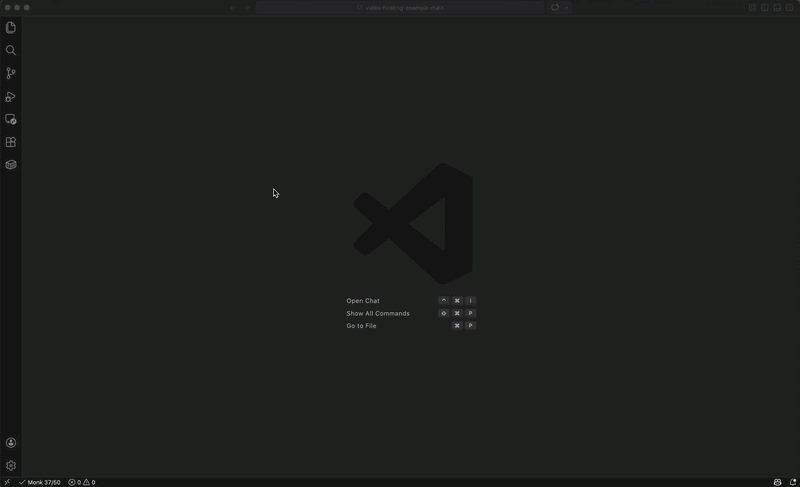The width and height of the screenshot is (800, 487).
Task: Click the Open Chat shortcut label
Action: pos(363,301)
